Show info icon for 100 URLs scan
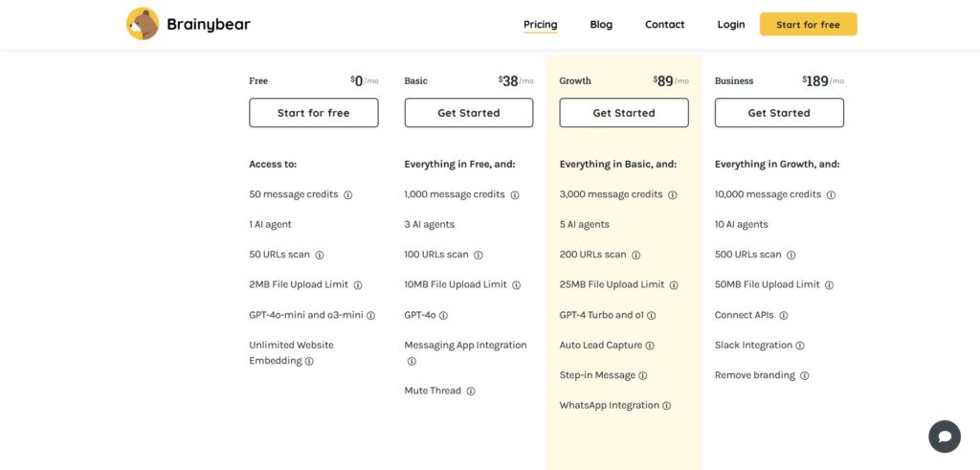This screenshot has width=980, height=470. (x=479, y=255)
